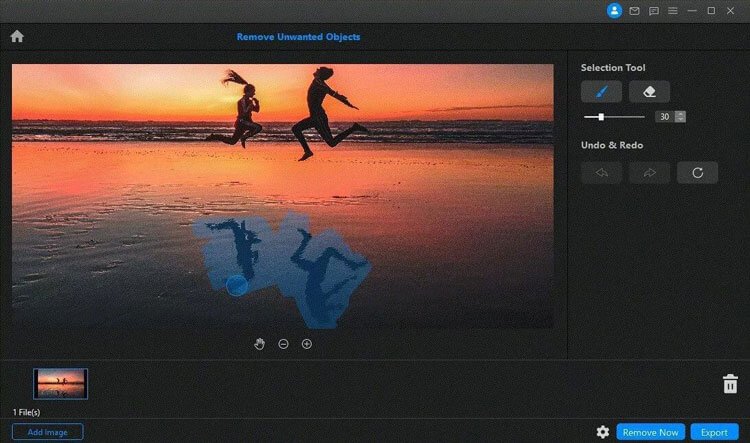Zoom in with the plus icon

pos(307,344)
